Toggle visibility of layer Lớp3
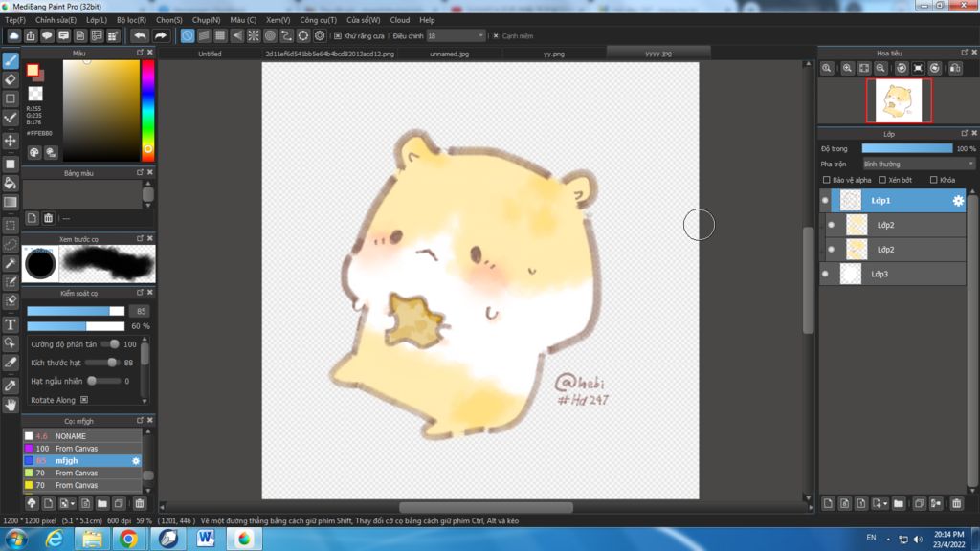Screen dimensions: 980x551 point(825,274)
